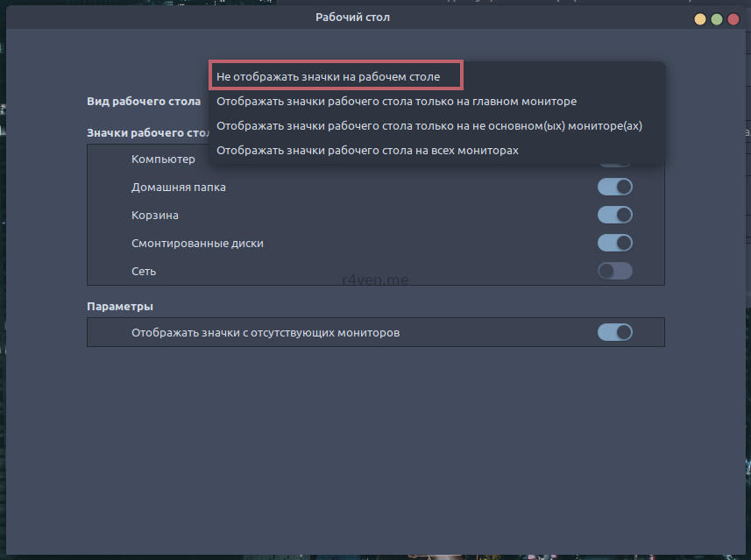Disable the Домашняя папка icon switch
This screenshot has height=560, width=751.
614,188
